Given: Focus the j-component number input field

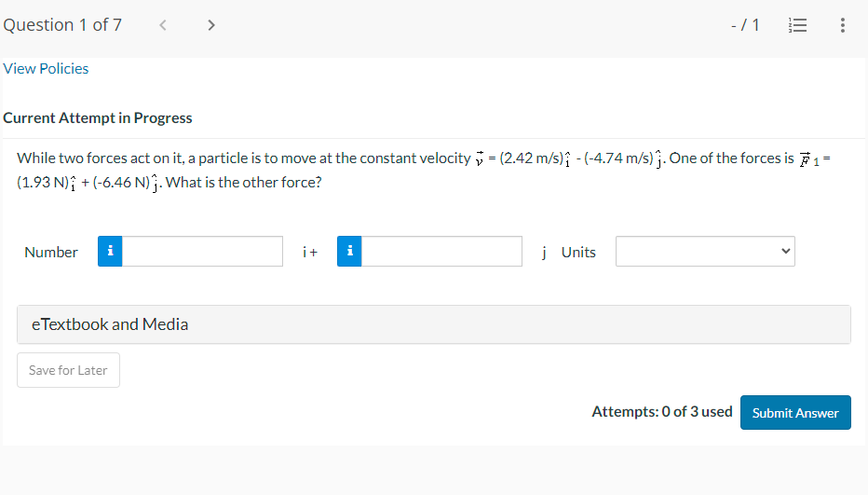Looking at the screenshot, I should (x=441, y=251).
